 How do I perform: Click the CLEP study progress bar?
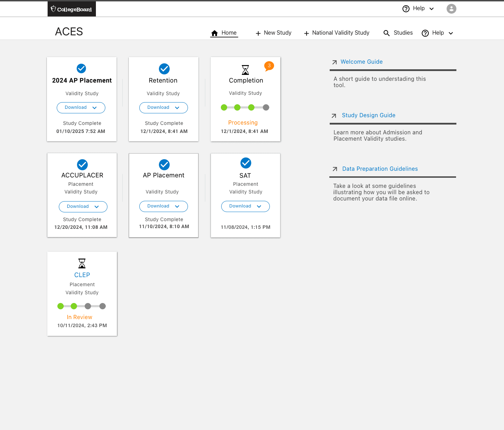pyautogui.click(x=82, y=306)
